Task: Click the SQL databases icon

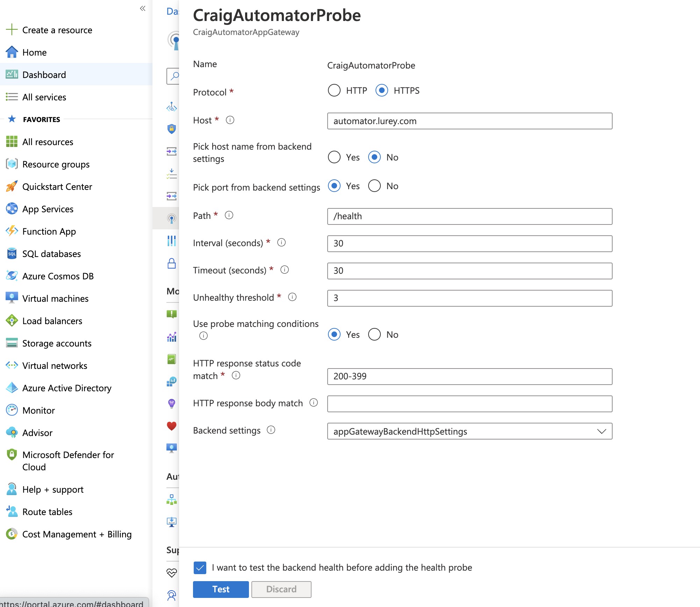Action: pyautogui.click(x=12, y=253)
